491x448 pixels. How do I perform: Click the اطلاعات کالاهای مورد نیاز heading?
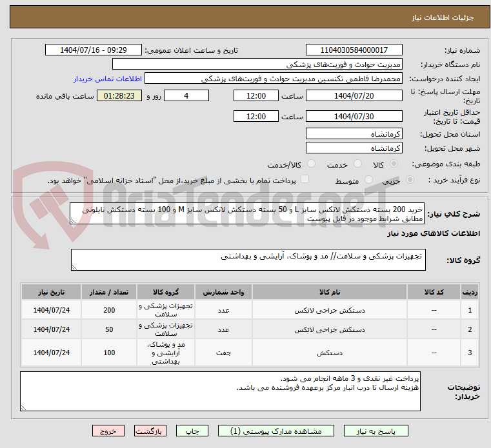(434, 233)
